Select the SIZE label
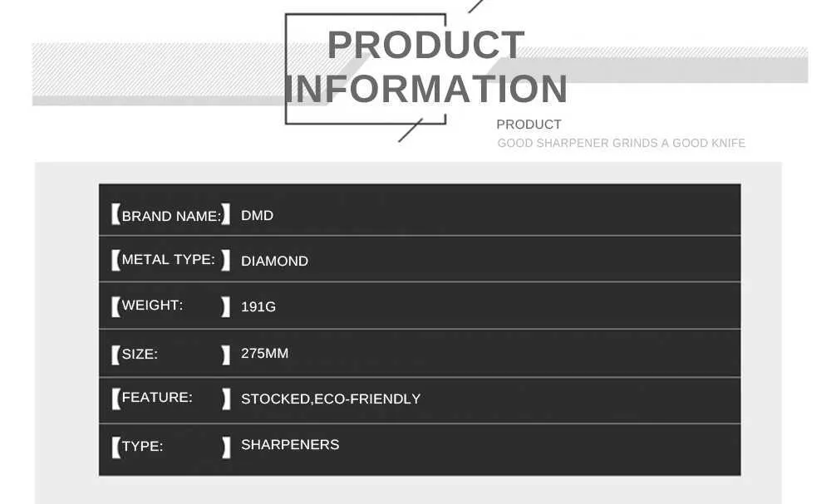831x504 pixels. click(x=140, y=354)
